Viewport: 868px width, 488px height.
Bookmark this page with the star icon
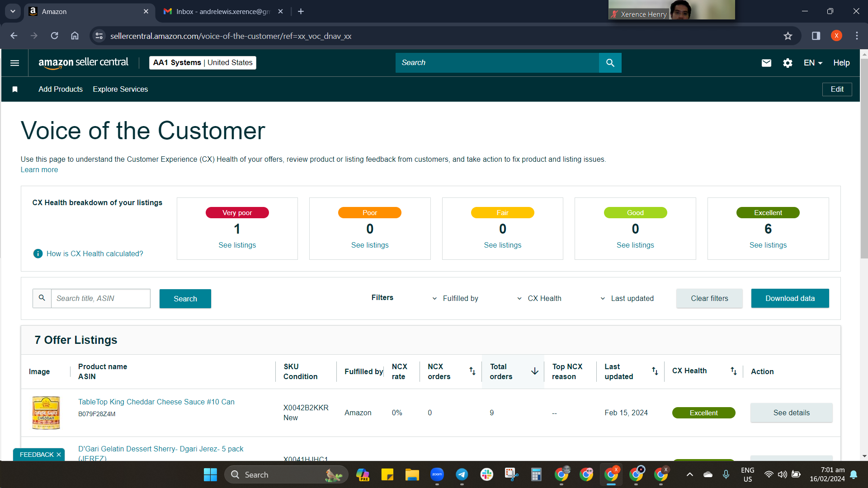[788, 36]
